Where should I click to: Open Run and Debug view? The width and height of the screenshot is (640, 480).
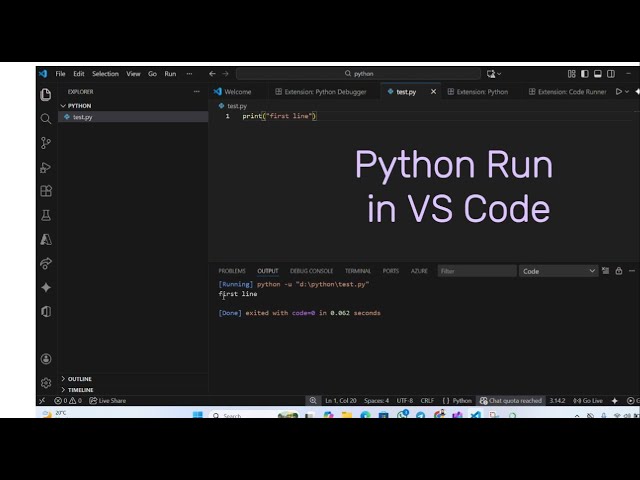(x=46, y=167)
